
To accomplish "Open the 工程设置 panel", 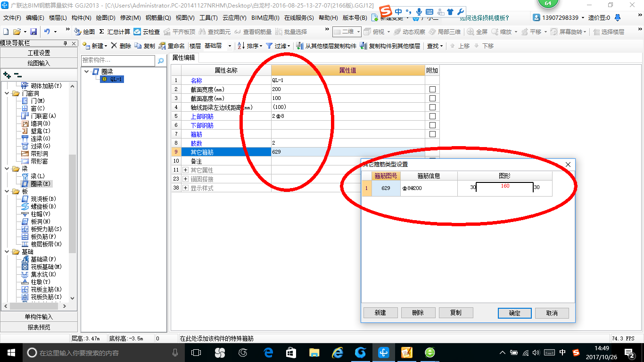I will [39, 53].
